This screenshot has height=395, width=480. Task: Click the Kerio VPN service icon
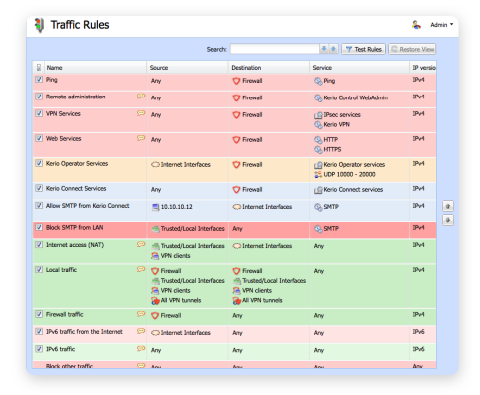click(x=318, y=125)
